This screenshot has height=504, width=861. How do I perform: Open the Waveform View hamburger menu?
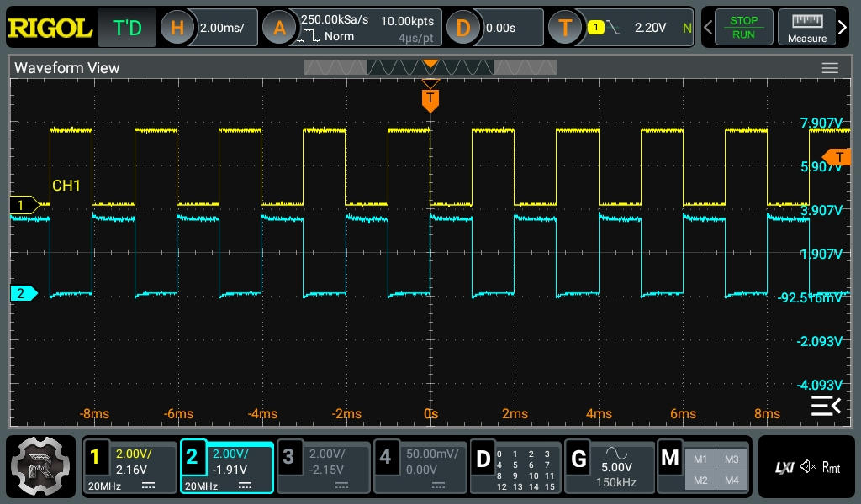pyautogui.click(x=830, y=68)
